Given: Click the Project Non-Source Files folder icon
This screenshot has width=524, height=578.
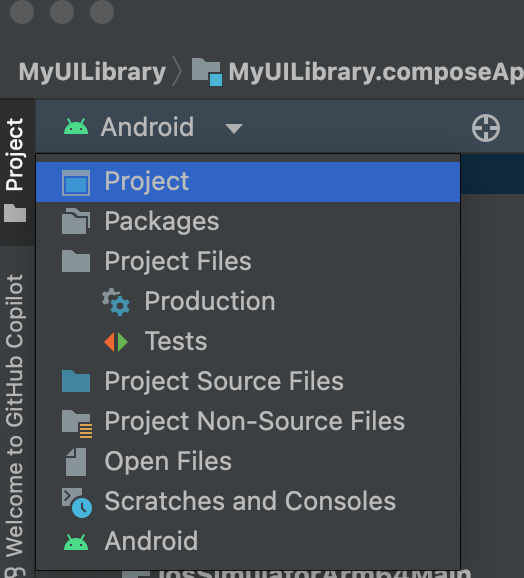Looking at the screenshot, I should (x=77, y=424).
